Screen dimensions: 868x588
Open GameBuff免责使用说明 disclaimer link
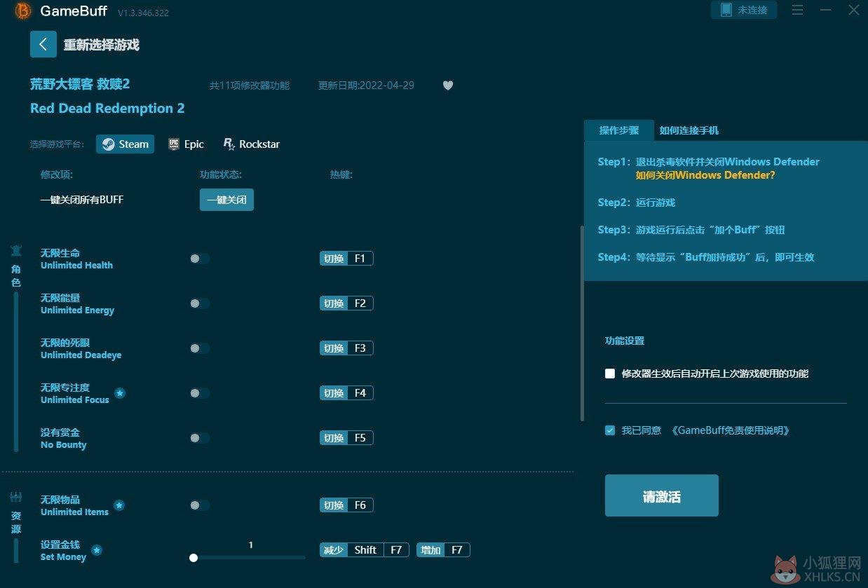pyautogui.click(x=730, y=430)
